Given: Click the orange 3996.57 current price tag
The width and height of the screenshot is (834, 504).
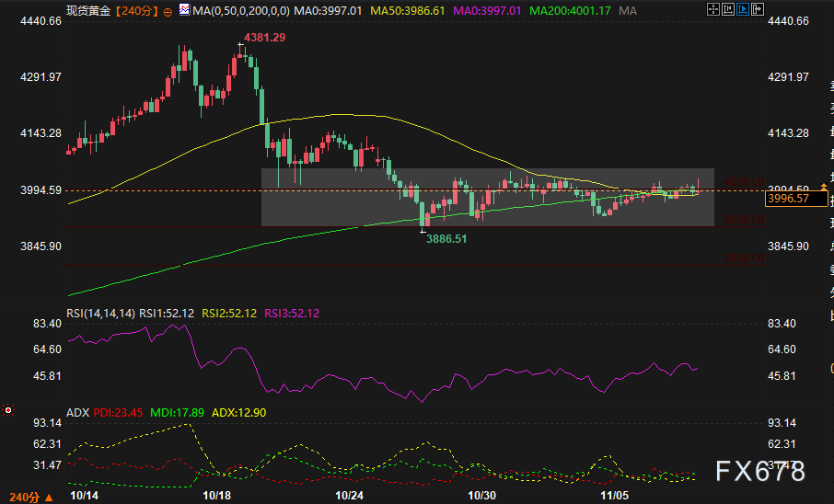Looking at the screenshot, I should point(789,198).
